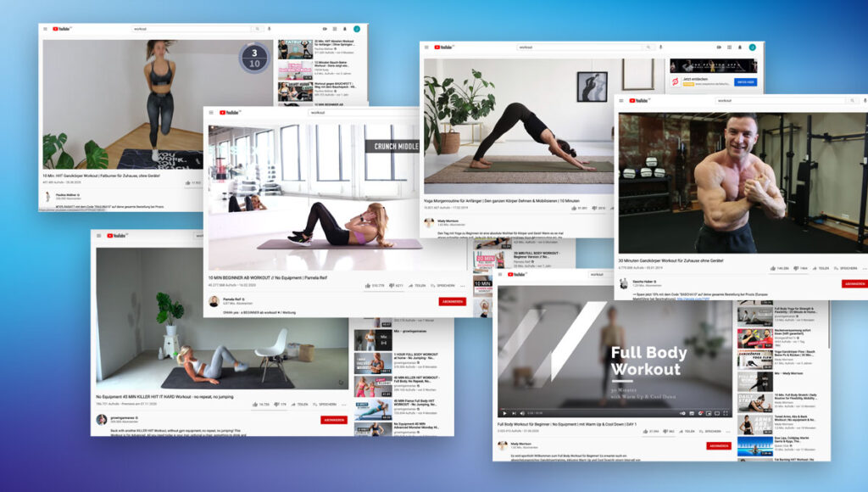
Task: Open the hamburger menu in the Pamela Reif window
Action: coord(211,113)
